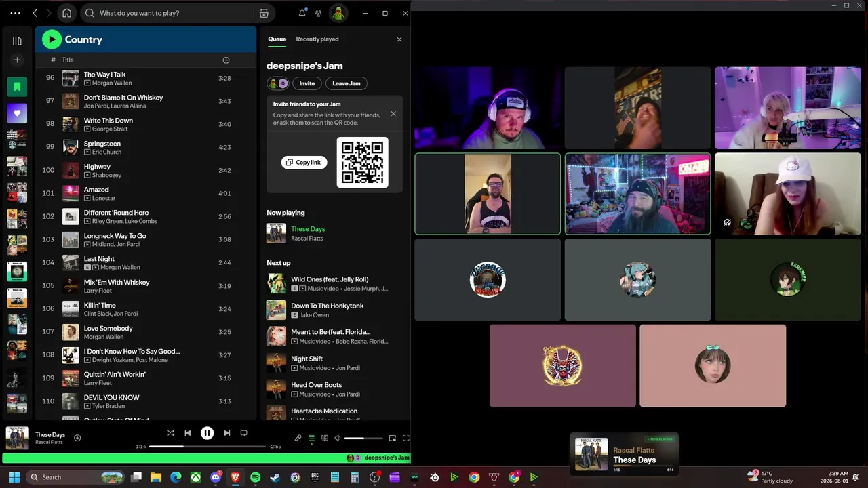
Task: Select the track 'Killin' Time'
Action: pos(100,306)
